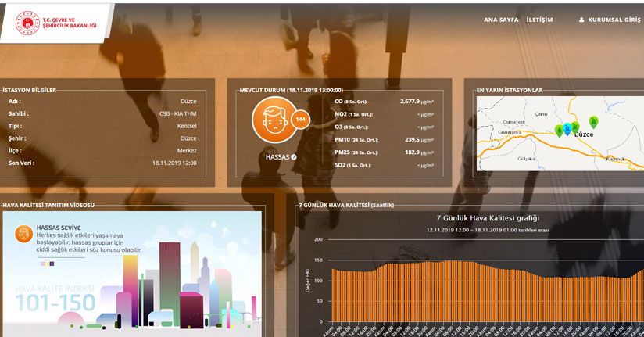Click the CSB - KIA THM owner value

pyautogui.click(x=178, y=113)
